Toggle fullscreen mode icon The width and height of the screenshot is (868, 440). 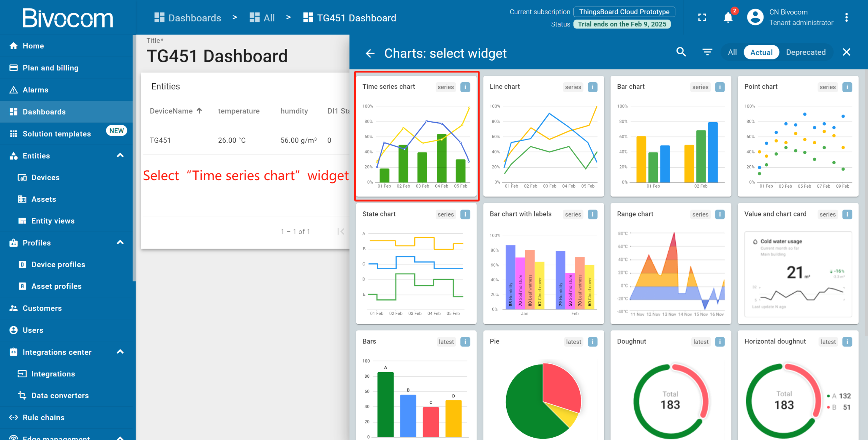[702, 17]
